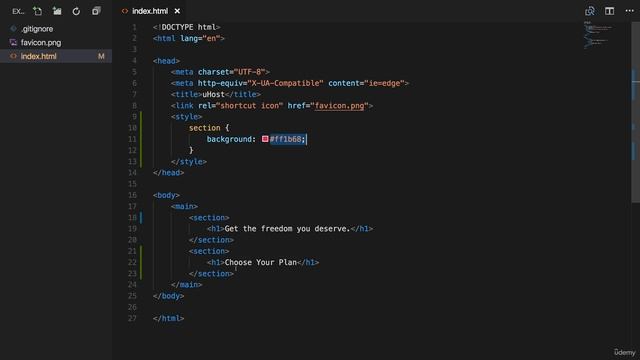Click the uHost title text

[x=213, y=94]
